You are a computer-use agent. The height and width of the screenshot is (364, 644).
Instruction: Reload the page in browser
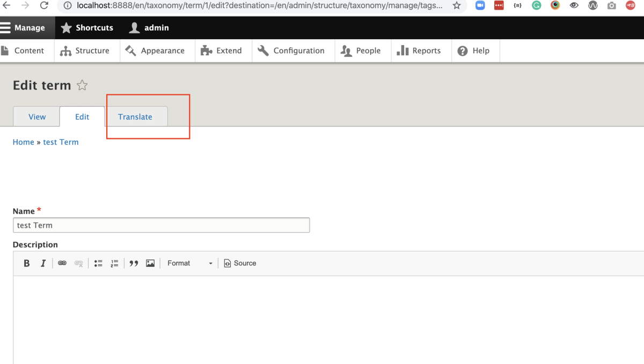pyautogui.click(x=44, y=6)
